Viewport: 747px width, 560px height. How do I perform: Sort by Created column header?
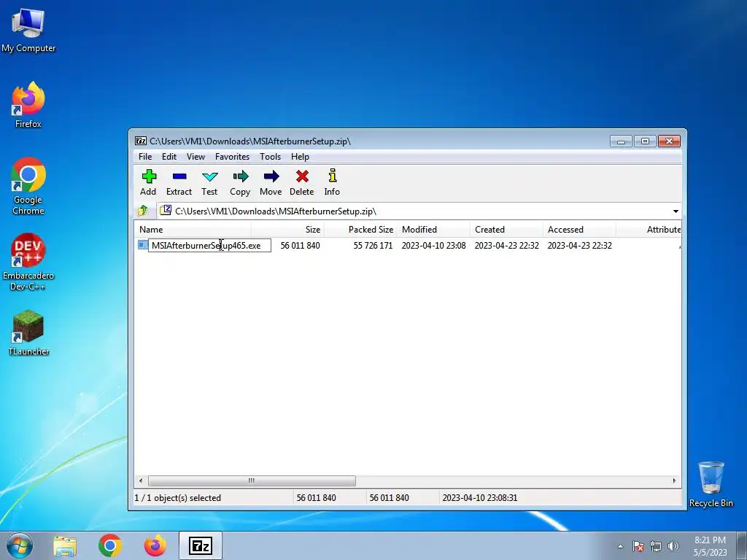point(506,230)
